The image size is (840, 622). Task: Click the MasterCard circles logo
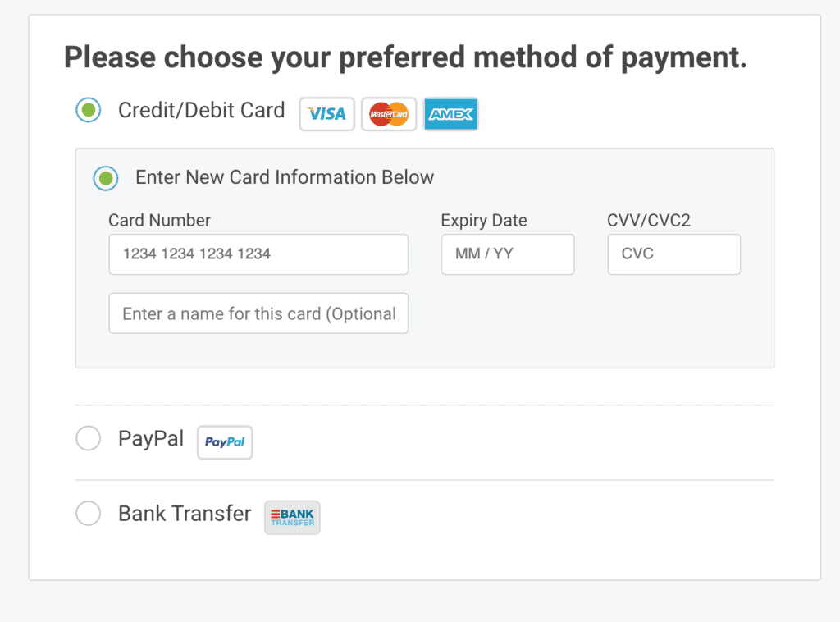pos(388,114)
